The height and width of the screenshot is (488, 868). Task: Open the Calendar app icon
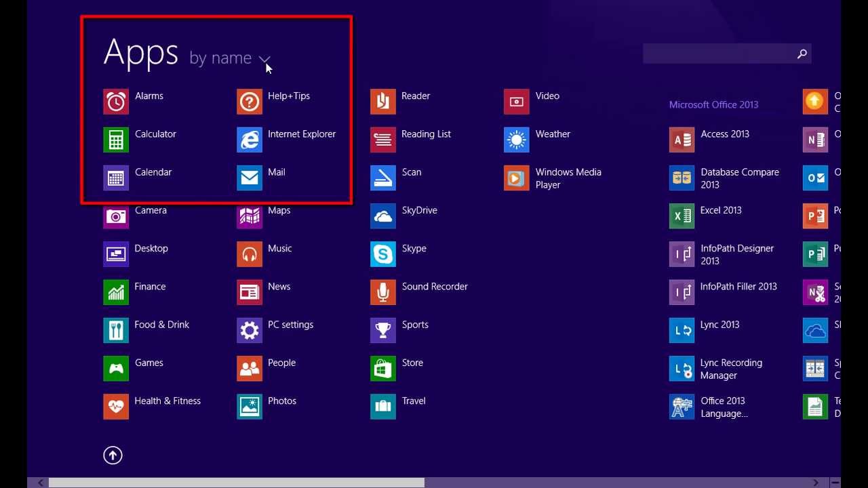pyautogui.click(x=116, y=178)
